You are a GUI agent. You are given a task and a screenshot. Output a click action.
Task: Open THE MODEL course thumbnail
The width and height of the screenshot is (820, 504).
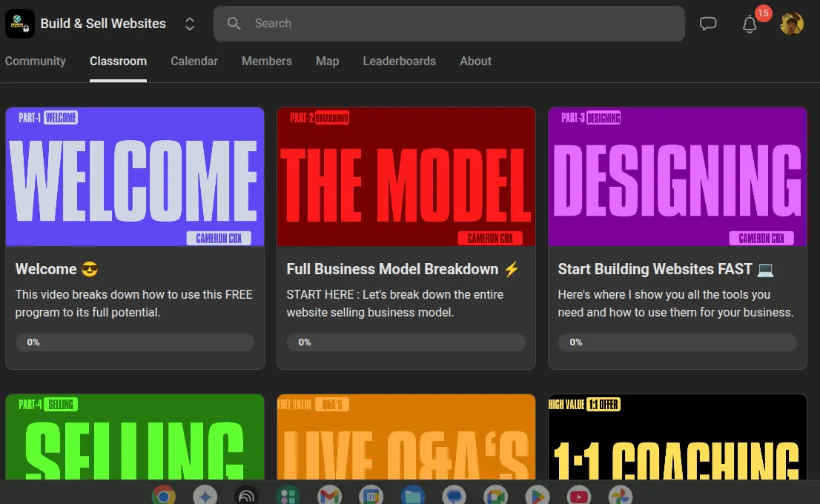[x=406, y=176]
